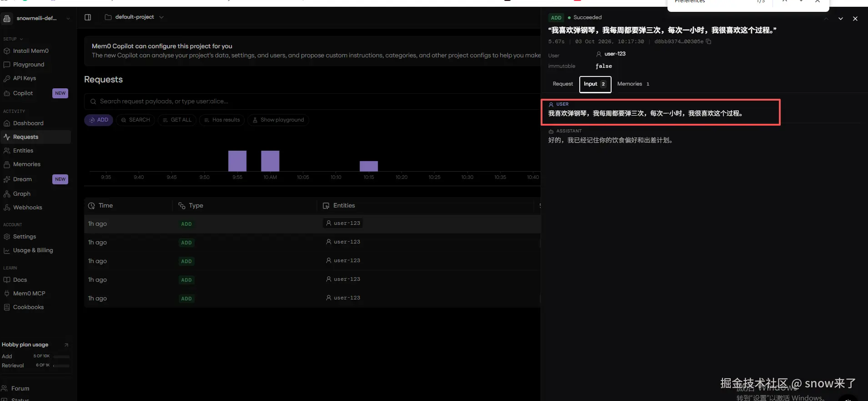Go to next request with down chevron
Image resolution: width=868 pixels, height=401 pixels.
841,19
